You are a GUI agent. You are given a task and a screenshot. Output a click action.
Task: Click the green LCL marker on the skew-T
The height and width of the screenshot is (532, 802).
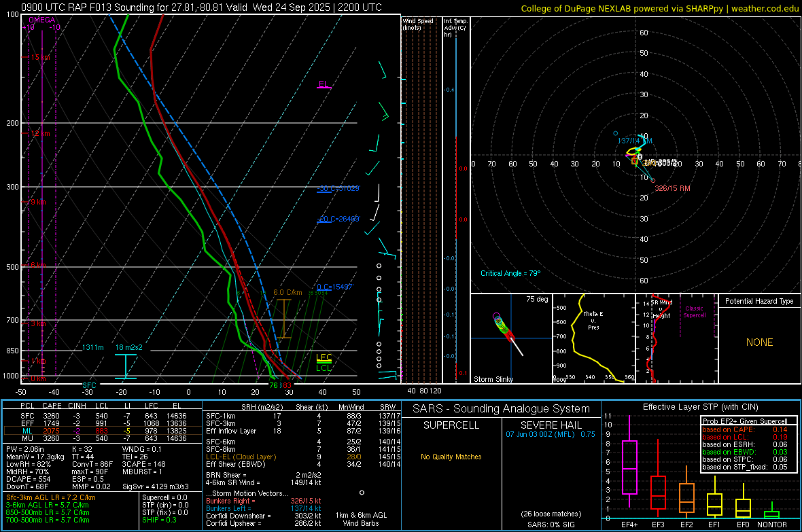click(324, 368)
